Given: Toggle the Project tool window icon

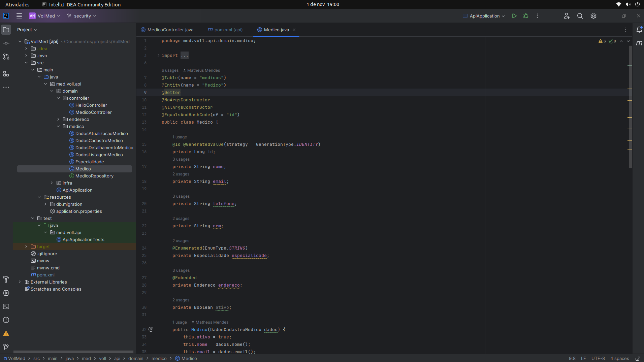Looking at the screenshot, I should click(6, 30).
